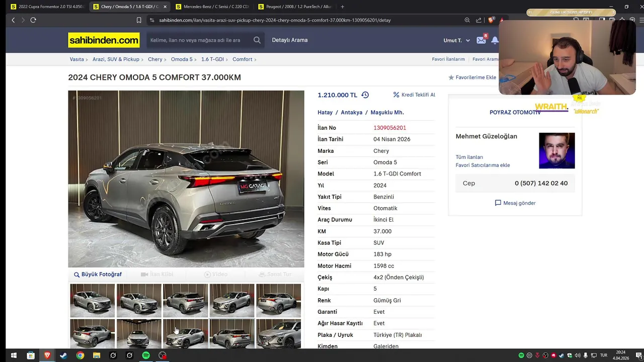The width and height of the screenshot is (644, 362).
Task: Switch to the Peugeot 2008 tab
Action: [x=295, y=7]
